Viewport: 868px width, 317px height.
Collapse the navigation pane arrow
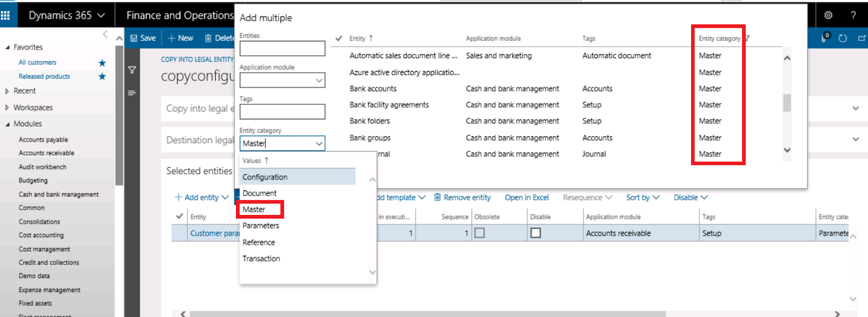tap(105, 34)
